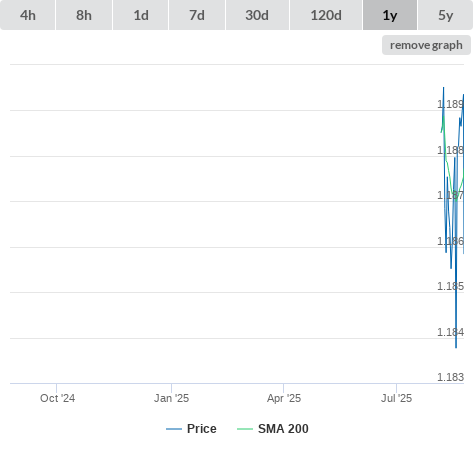Click the Jul '25 axis label
This screenshot has width=474, height=455.
tap(396, 398)
